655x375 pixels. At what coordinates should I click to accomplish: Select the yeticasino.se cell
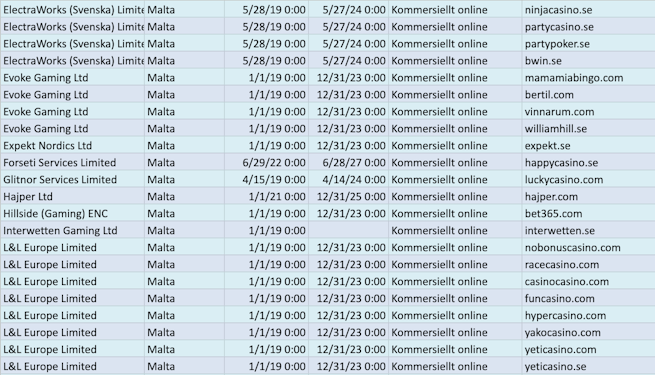588,366
